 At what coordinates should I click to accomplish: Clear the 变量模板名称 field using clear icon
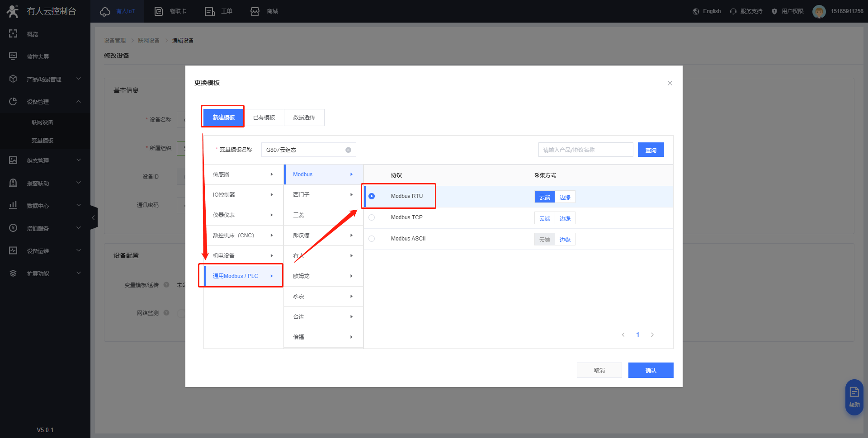[x=348, y=150]
